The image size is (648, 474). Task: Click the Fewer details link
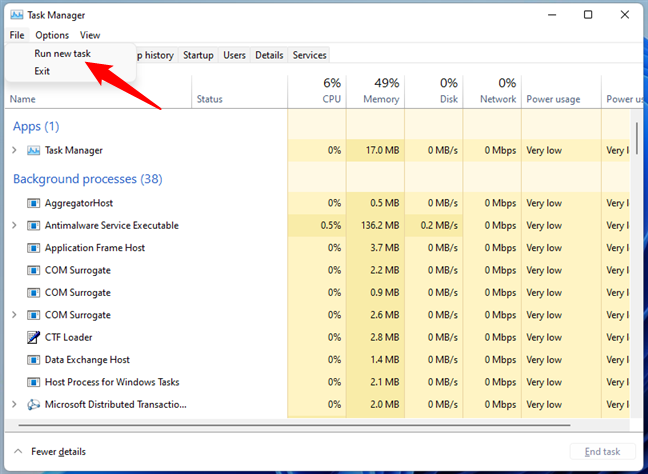tap(58, 451)
